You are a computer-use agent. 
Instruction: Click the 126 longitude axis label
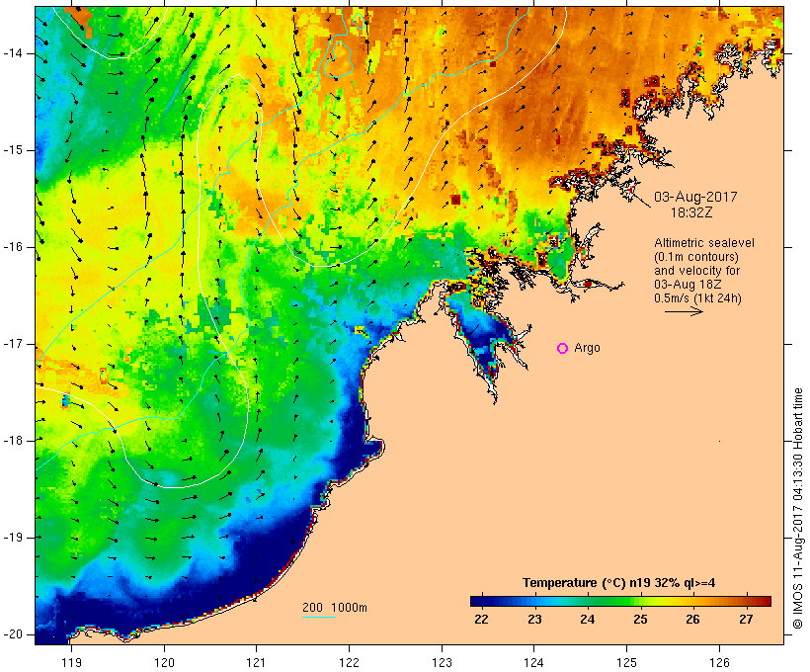pos(719,662)
